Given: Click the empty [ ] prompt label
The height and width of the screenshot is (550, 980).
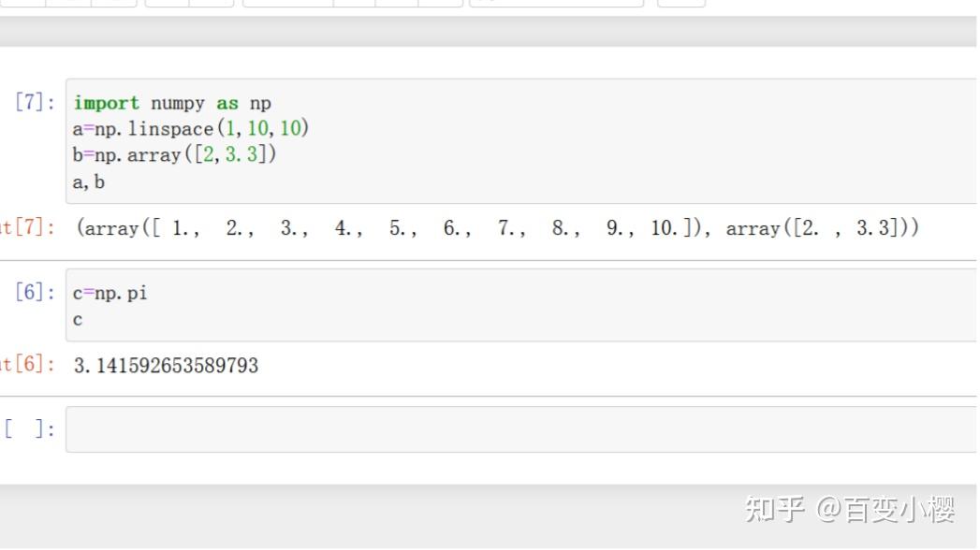Looking at the screenshot, I should pos(28,428).
